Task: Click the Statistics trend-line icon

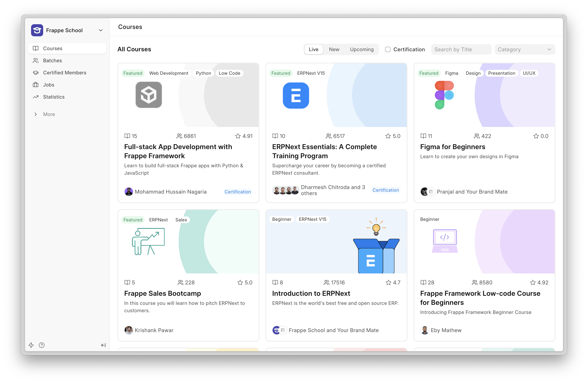Action: [x=36, y=97]
